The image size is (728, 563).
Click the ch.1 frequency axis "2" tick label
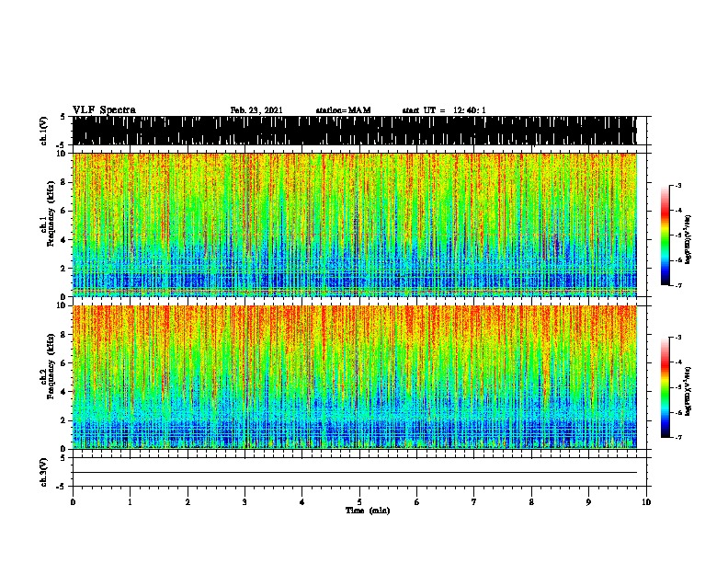coord(63,268)
